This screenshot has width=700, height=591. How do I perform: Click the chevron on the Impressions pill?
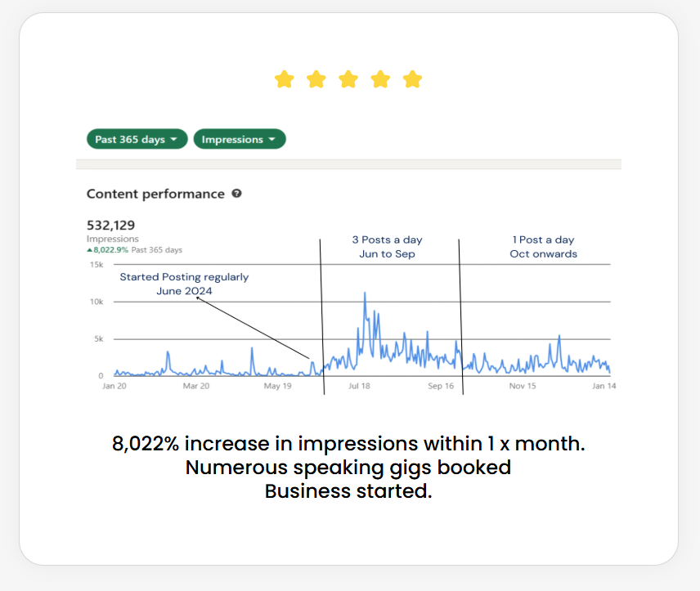(272, 139)
